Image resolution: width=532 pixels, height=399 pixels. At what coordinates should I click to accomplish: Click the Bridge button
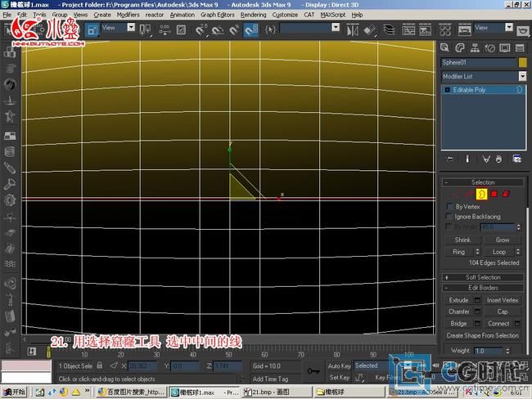click(x=458, y=324)
